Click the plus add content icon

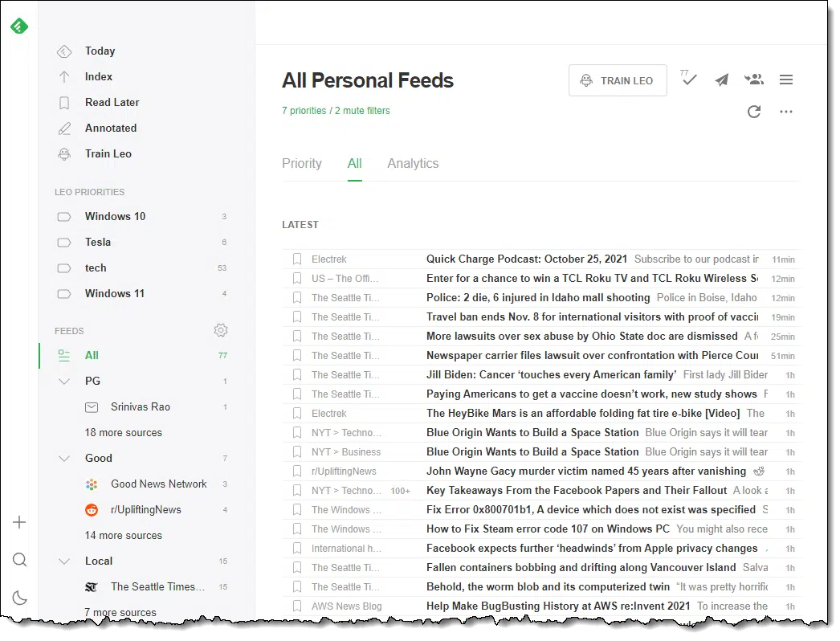(x=19, y=522)
